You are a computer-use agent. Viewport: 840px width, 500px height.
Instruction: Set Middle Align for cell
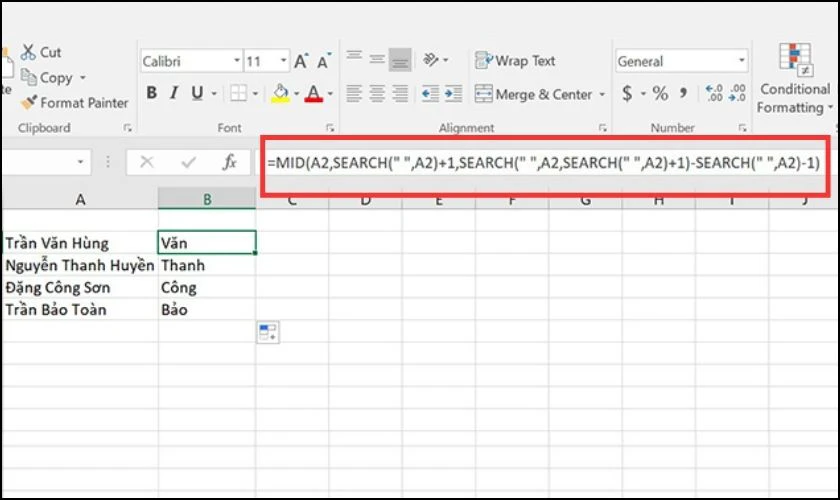coord(377,58)
